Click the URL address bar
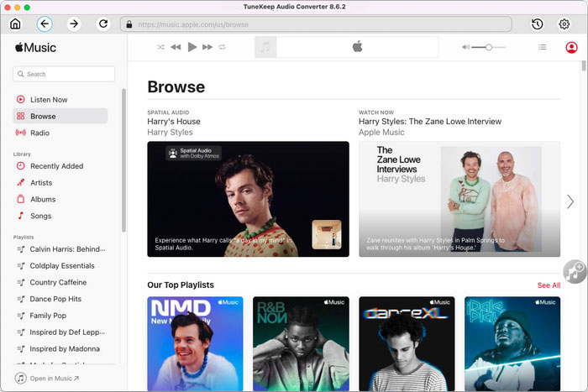The height and width of the screenshot is (392, 588). [316, 24]
